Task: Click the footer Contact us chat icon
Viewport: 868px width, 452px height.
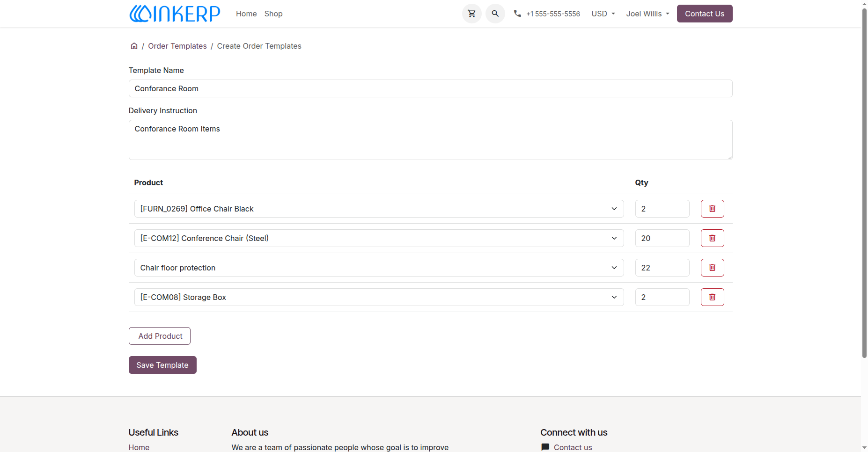Action: (x=545, y=447)
